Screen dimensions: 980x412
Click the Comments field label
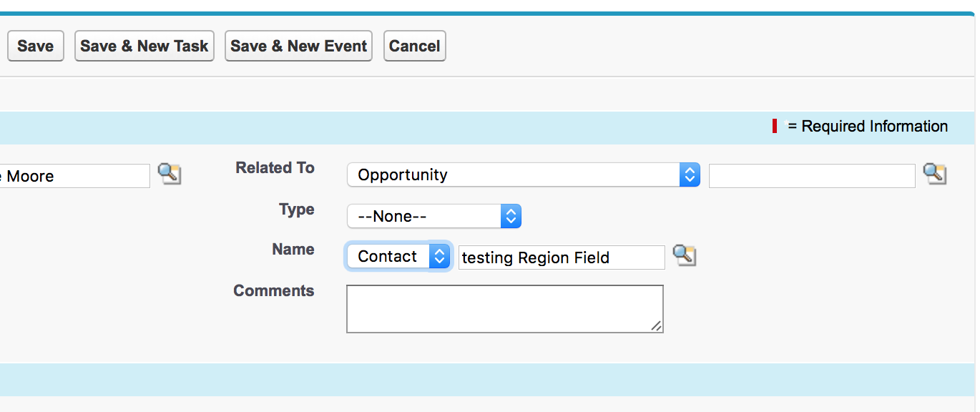(273, 291)
